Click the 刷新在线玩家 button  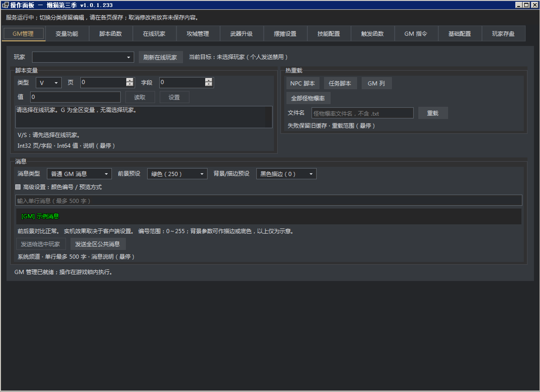[x=160, y=57]
